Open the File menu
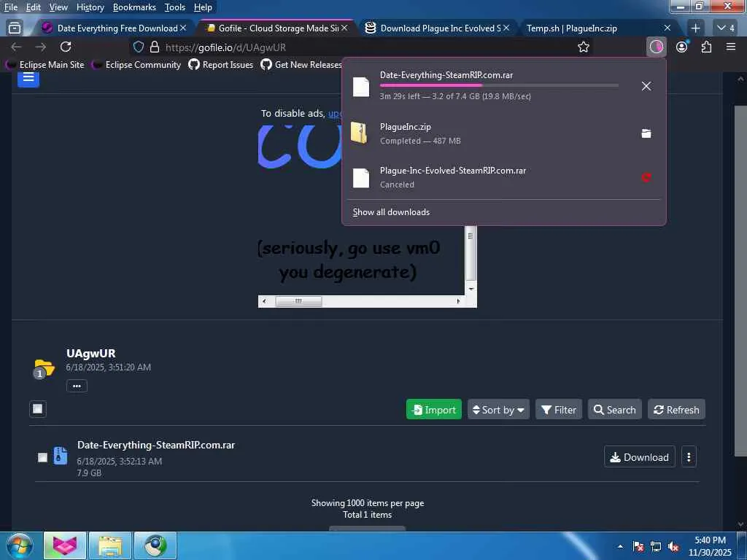The width and height of the screenshot is (747, 560). click(10, 7)
